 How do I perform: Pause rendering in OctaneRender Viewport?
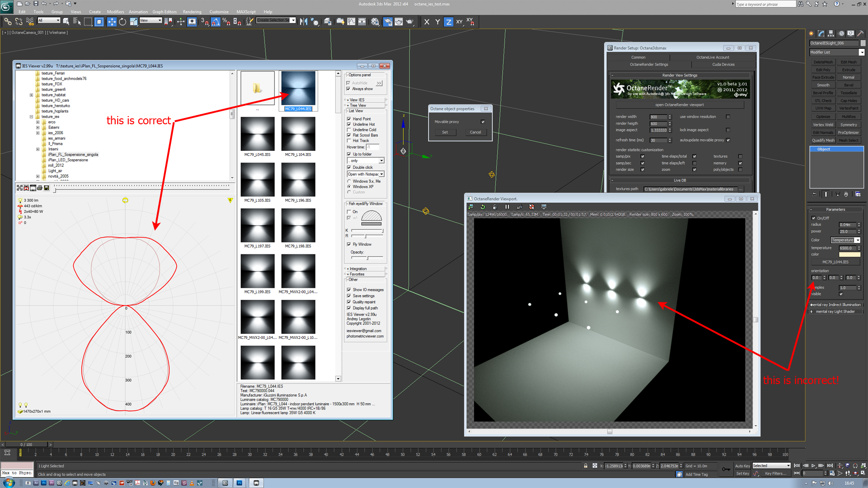click(x=507, y=206)
